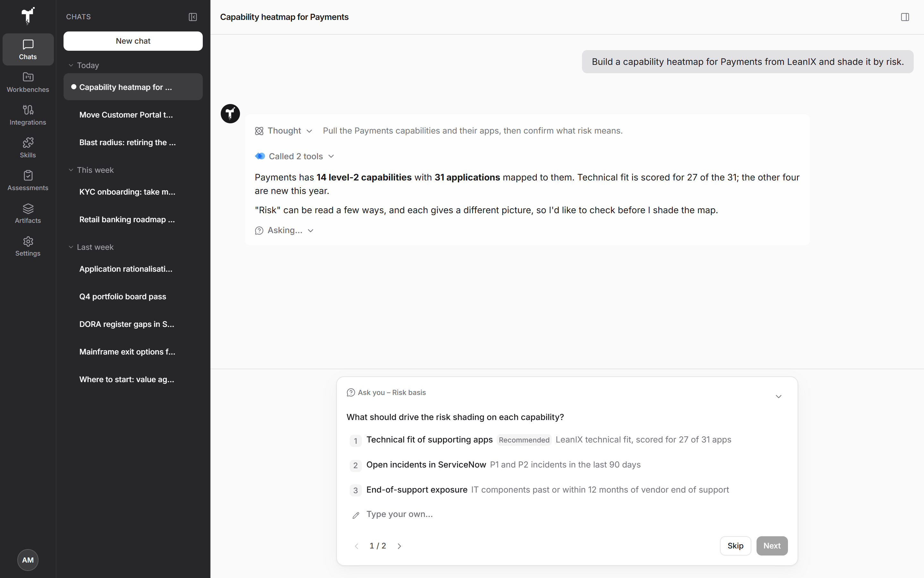924x578 pixels.
Task: Open the AM user avatar menu
Action: [28, 560]
